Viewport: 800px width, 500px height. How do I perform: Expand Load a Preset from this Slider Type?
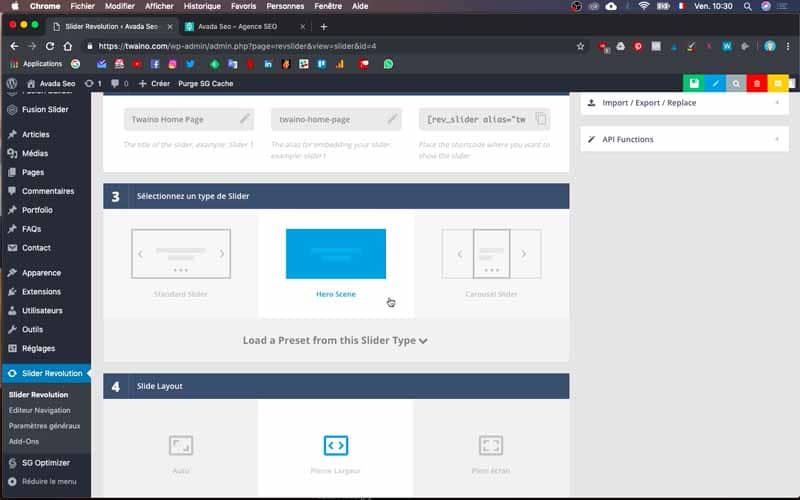[335, 340]
